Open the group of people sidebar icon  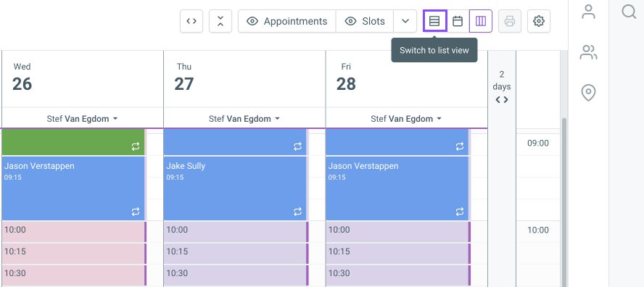589,52
